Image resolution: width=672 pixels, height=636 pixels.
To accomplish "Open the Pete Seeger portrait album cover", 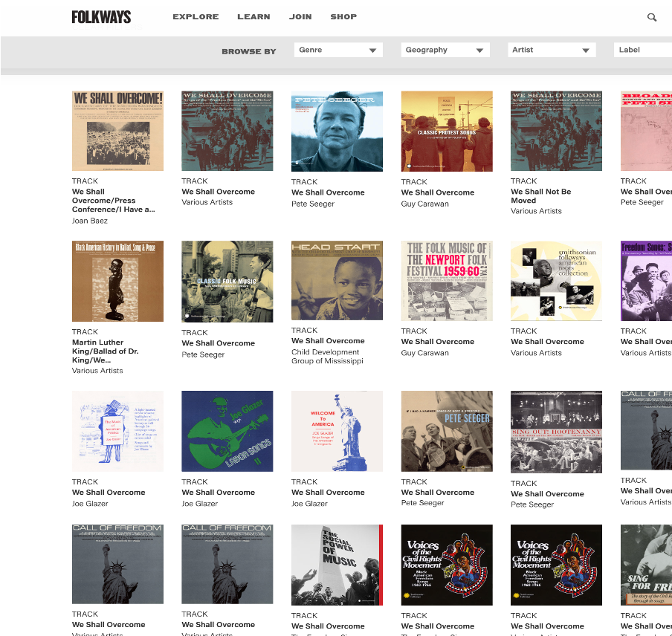I will click(337, 131).
